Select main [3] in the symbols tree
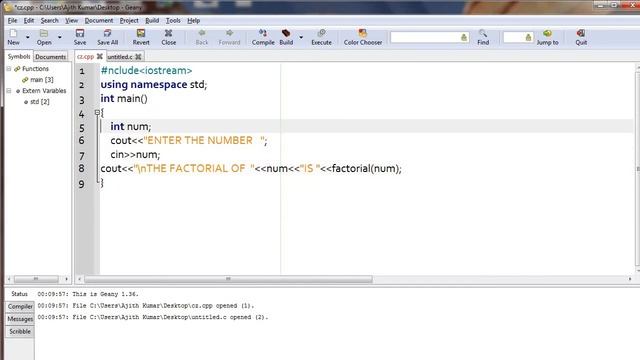 pos(42,80)
